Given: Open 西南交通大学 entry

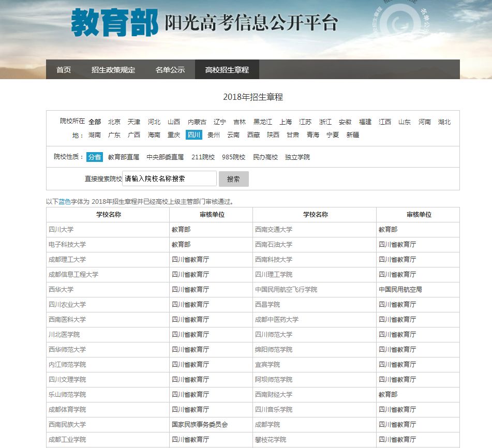Looking at the screenshot, I should (274, 229).
